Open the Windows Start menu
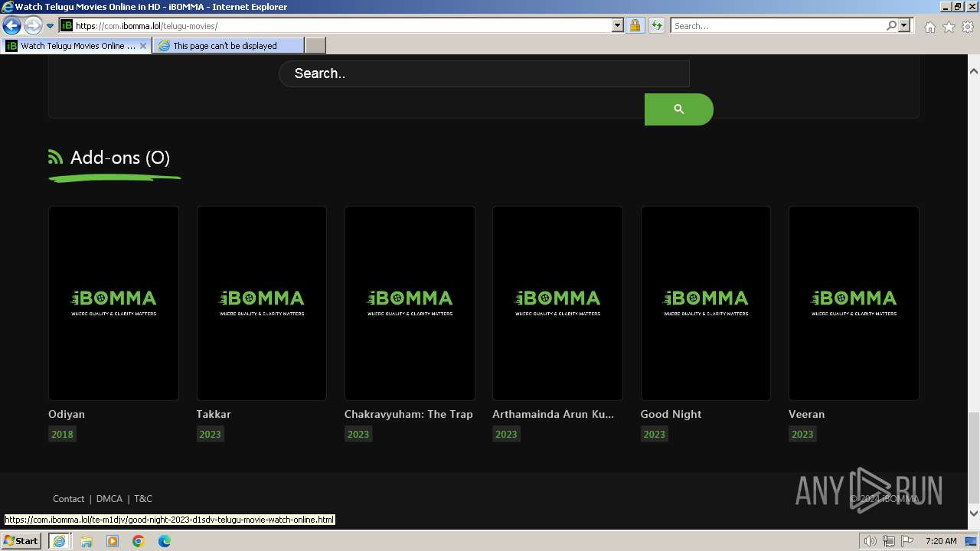 click(21, 540)
